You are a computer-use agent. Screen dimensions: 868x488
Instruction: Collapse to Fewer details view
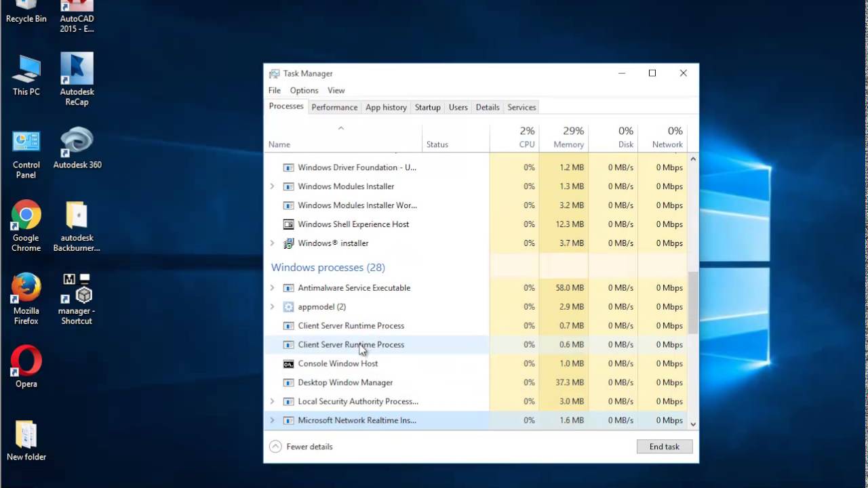pyautogui.click(x=301, y=447)
